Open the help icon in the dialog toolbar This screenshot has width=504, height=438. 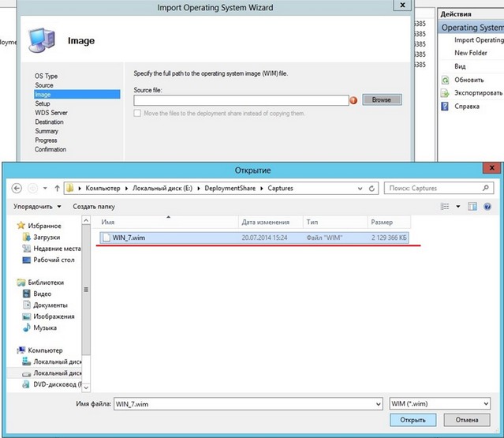tap(490, 207)
